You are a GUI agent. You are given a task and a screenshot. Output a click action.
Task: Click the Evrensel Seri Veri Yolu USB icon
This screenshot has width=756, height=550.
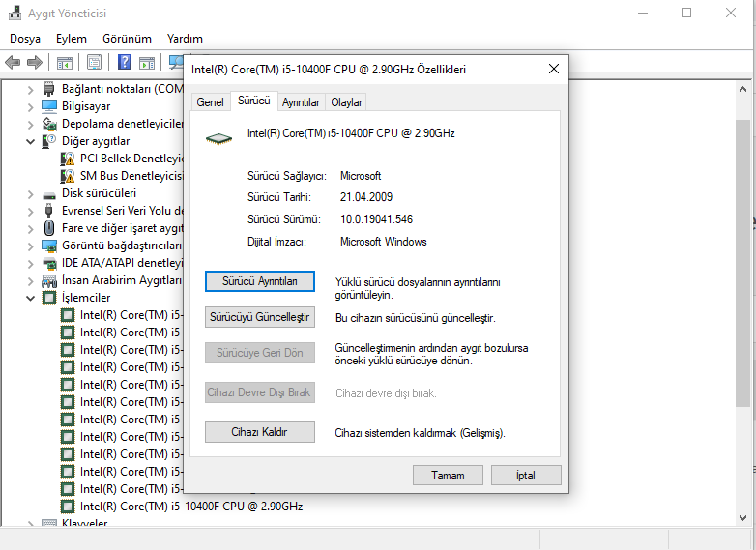pyautogui.click(x=48, y=211)
